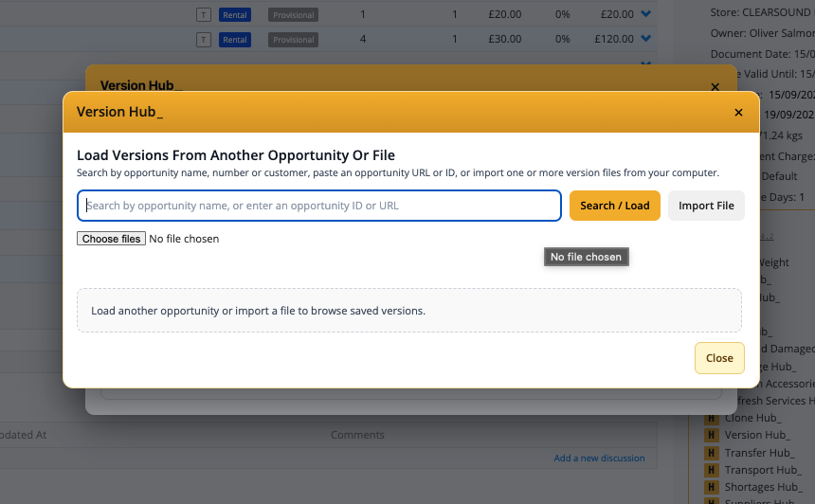Click the 'Owner: Oliver Salmon' text in sidebar
Image resolution: width=815 pixels, height=504 pixels.
pyautogui.click(x=763, y=33)
